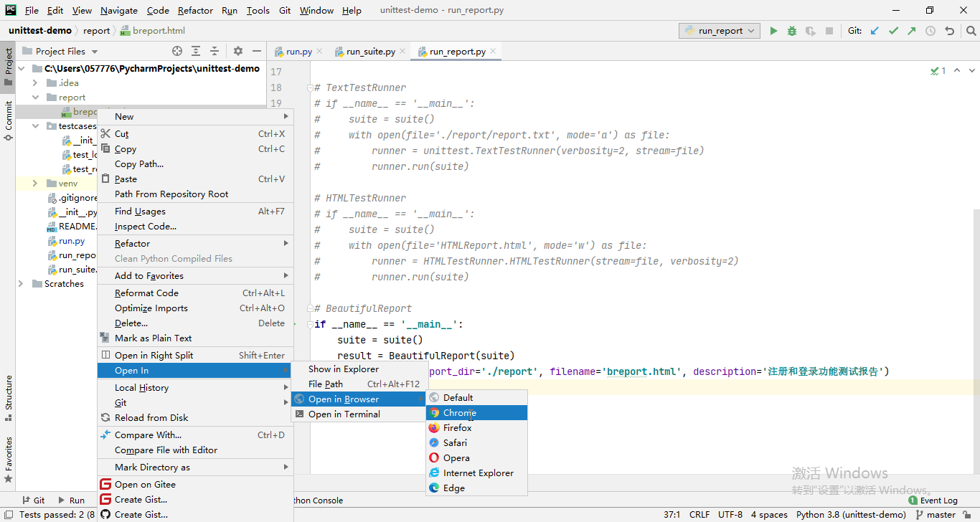Image resolution: width=980 pixels, height=522 pixels.
Task: Open the Commit side panel
Action: pos(8,120)
